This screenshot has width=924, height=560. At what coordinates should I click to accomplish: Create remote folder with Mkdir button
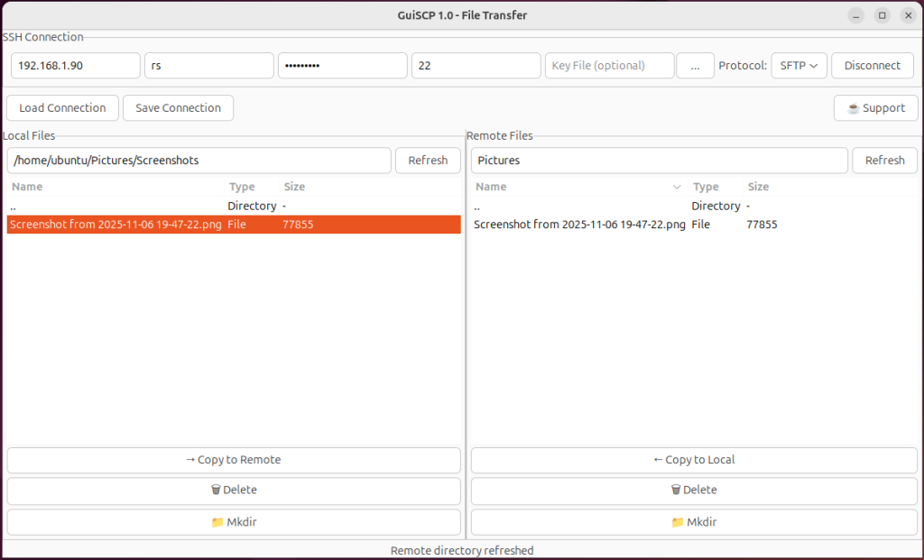[694, 522]
